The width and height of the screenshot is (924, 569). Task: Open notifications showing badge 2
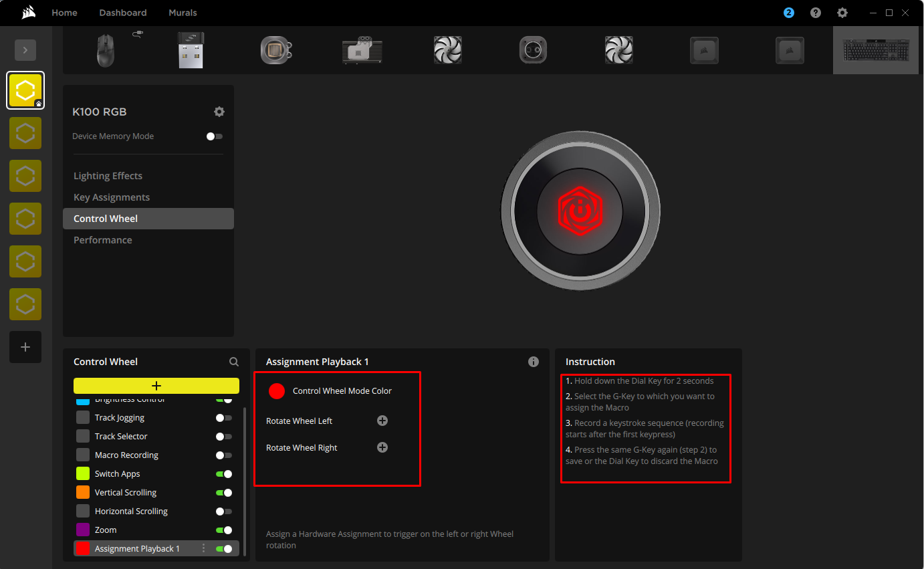(789, 13)
